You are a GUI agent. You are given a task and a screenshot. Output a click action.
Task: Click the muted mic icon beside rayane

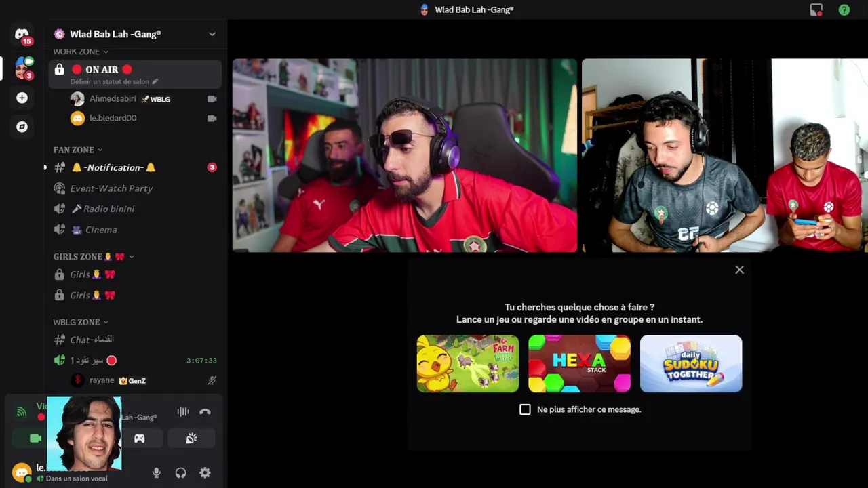[212, 380]
